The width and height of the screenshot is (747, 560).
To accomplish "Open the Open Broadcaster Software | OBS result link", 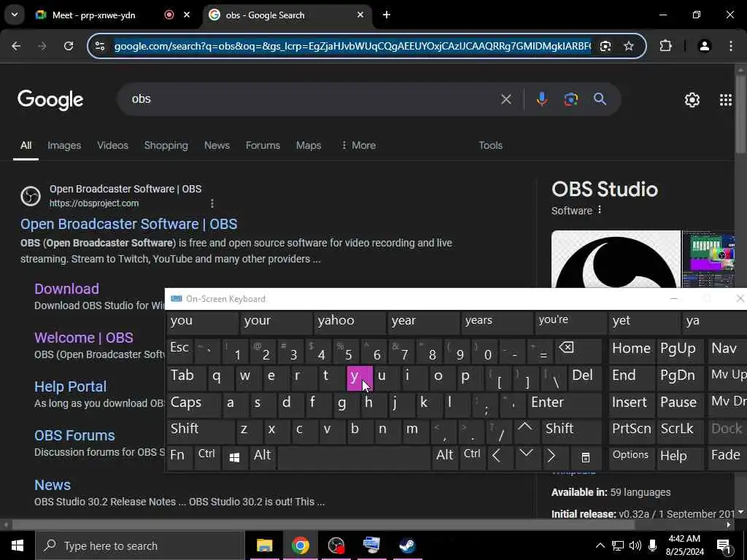I will click(x=128, y=225).
